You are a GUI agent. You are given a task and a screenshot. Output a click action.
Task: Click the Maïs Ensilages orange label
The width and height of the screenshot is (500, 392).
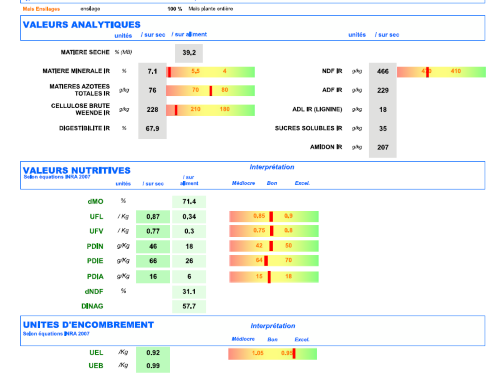pyautogui.click(x=41, y=9)
